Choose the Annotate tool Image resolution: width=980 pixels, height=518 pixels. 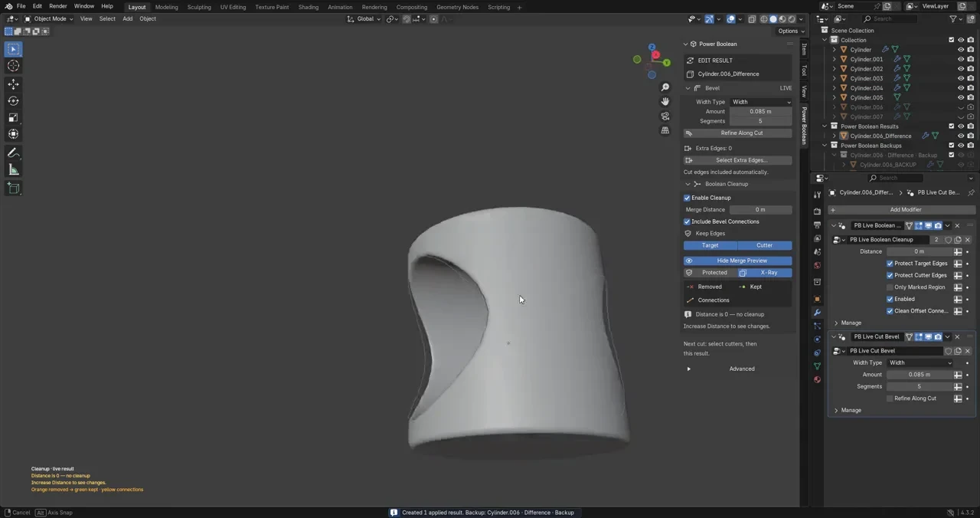pos(13,152)
